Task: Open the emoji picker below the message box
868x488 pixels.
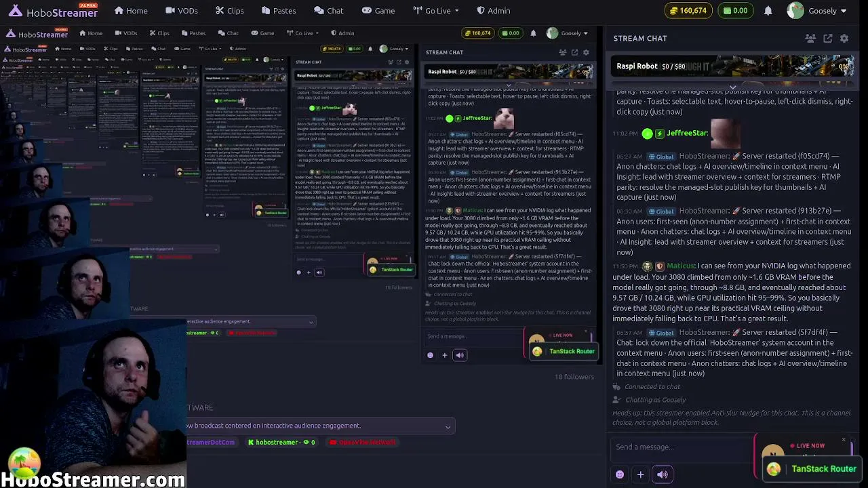Action: pyautogui.click(x=620, y=474)
